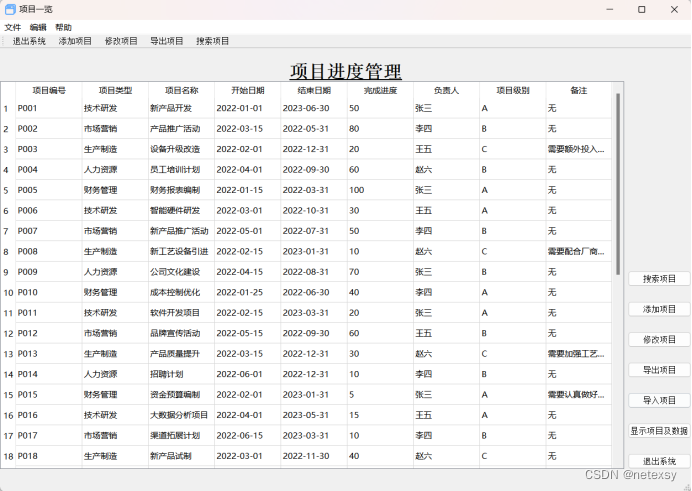
Task: Click the 项目名称 column header
Action: tap(181, 90)
